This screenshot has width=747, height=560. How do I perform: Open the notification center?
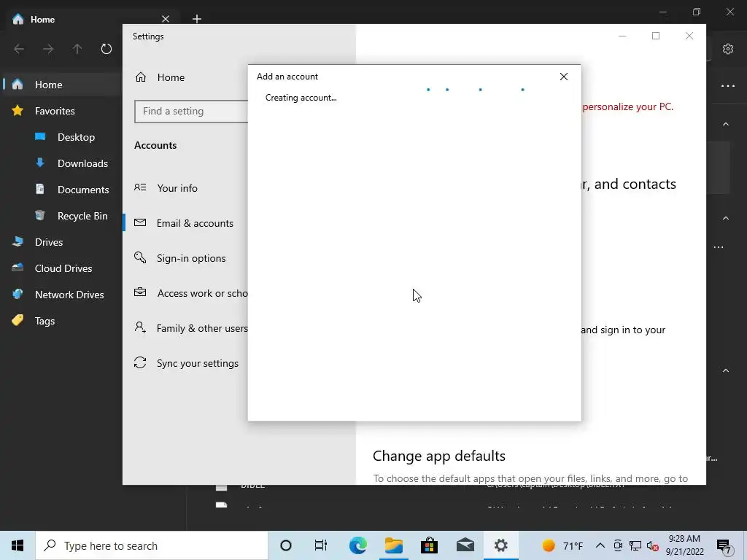[x=724, y=545]
